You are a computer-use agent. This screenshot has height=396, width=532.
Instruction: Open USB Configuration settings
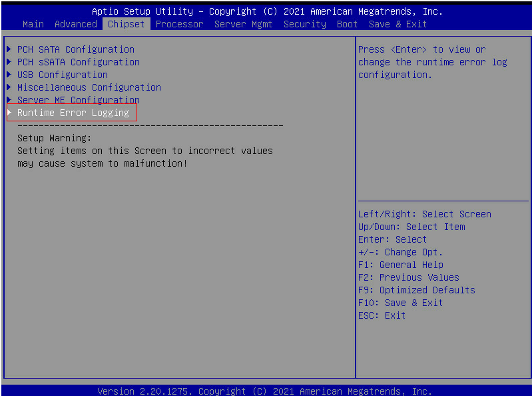tap(62, 75)
